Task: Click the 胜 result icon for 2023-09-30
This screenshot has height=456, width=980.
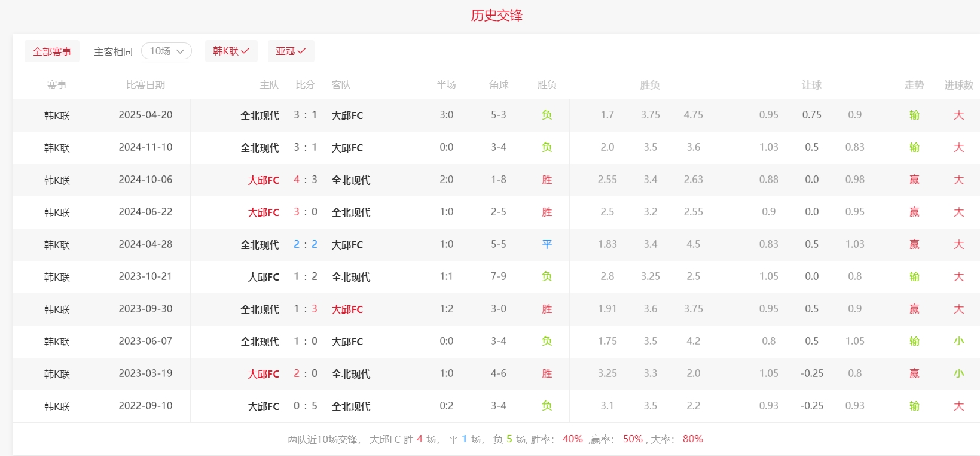Action: pos(547,309)
